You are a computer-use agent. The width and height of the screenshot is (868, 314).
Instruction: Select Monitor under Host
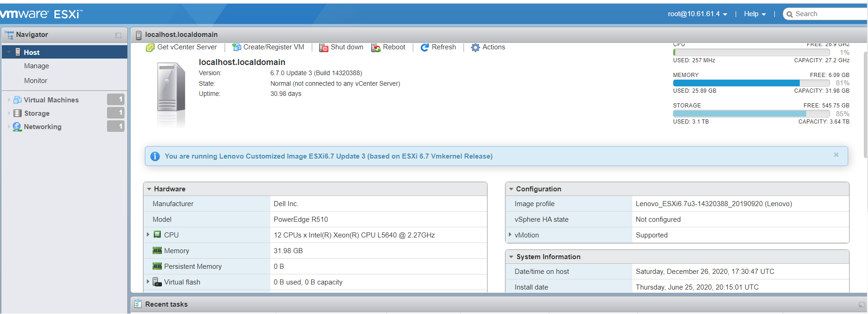(36, 81)
